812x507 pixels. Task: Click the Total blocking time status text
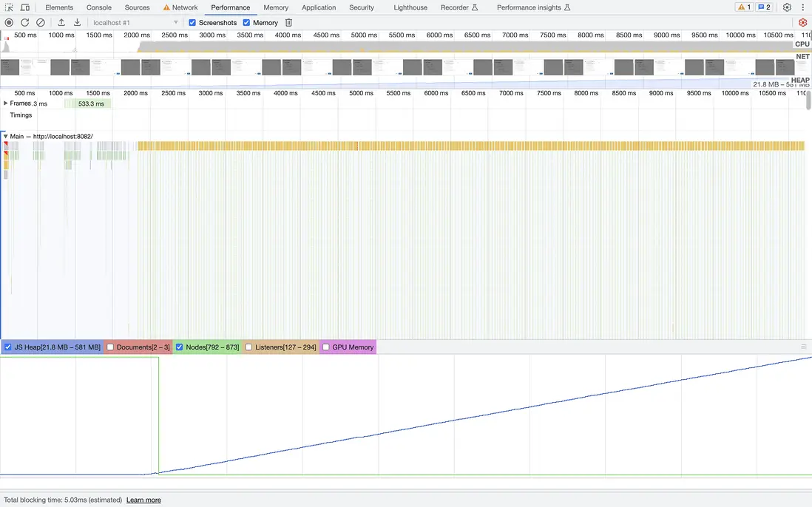(x=63, y=500)
